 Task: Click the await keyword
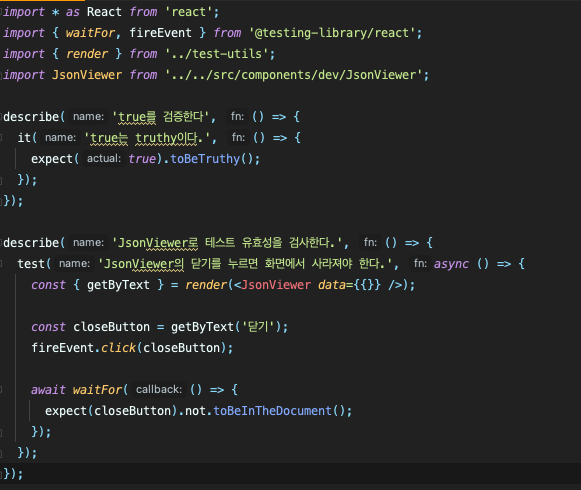pos(48,390)
